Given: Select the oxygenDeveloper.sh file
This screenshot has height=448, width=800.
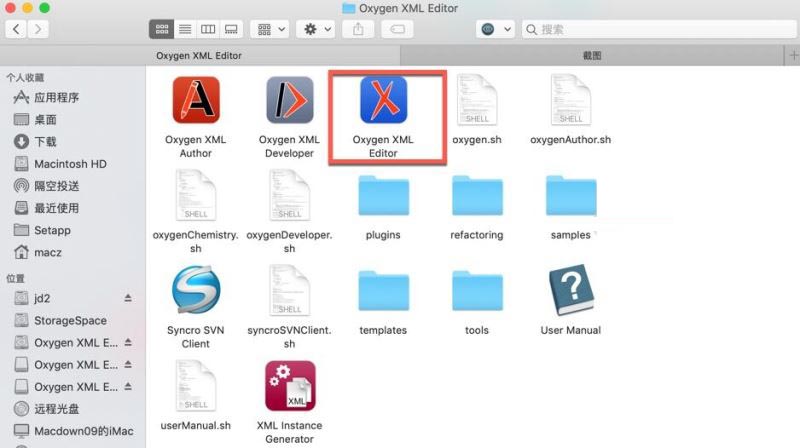Looking at the screenshot, I should 290,195.
